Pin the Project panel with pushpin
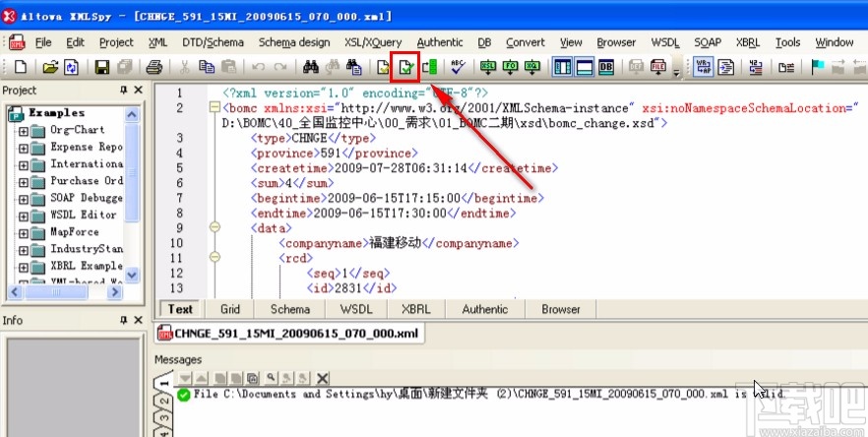Screen dimensions: 868x437 point(123,90)
